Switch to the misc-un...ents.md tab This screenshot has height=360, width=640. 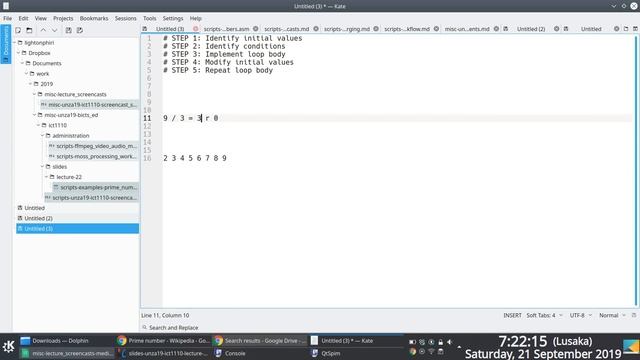[x=467, y=29]
